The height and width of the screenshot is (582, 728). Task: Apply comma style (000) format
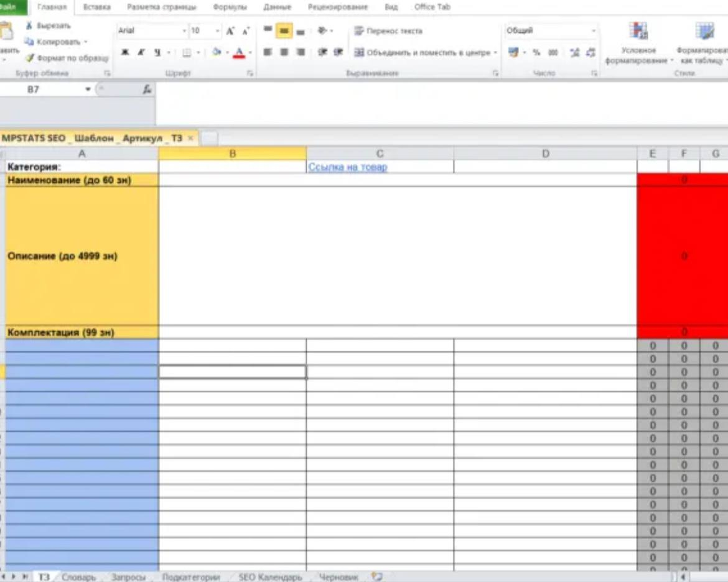pyautogui.click(x=553, y=52)
